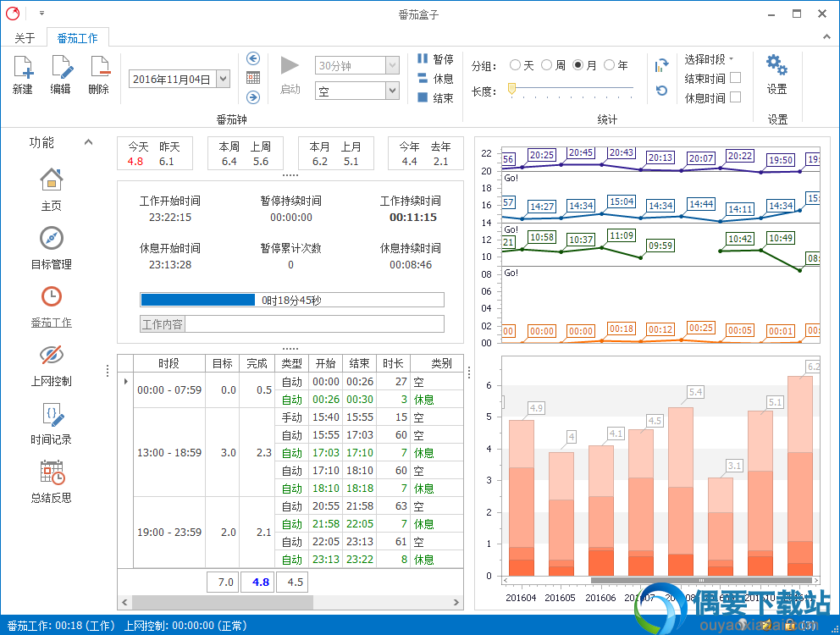
Task: Expand the 00:00 - 07:59 row arrow
Action: (126, 382)
